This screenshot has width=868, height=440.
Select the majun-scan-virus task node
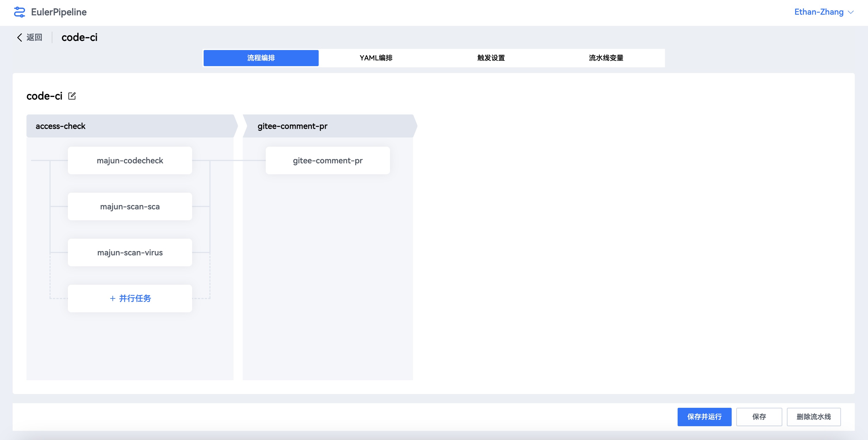[x=130, y=253]
